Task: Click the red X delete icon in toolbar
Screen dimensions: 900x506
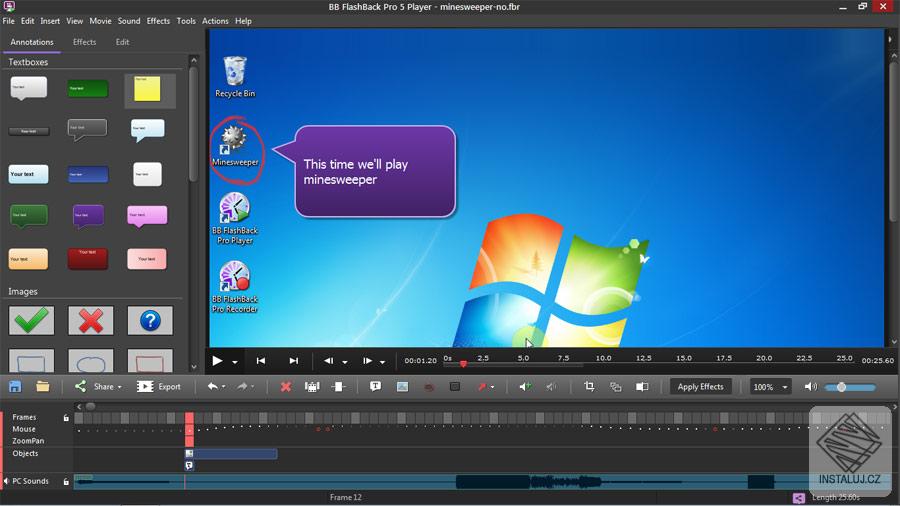Action: click(286, 386)
